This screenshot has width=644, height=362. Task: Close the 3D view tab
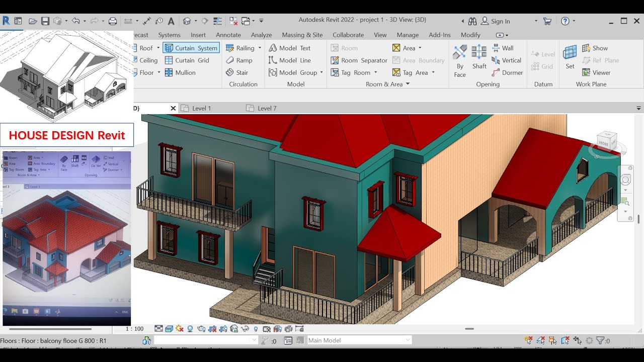click(x=173, y=108)
